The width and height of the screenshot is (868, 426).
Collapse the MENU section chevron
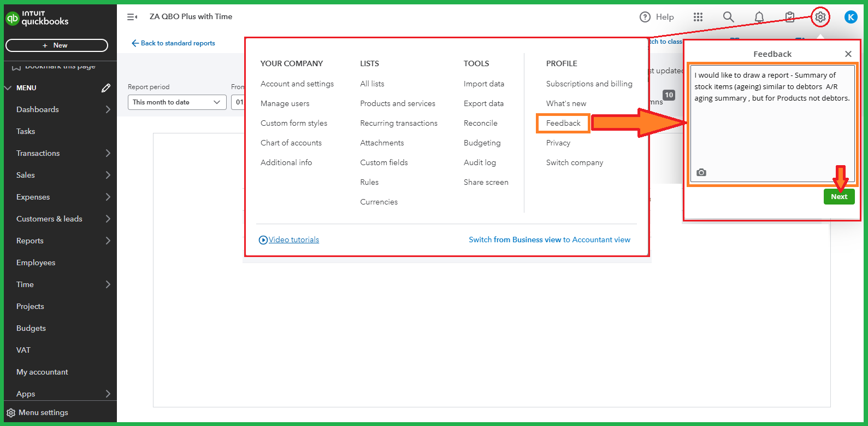[x=8, y=87]
